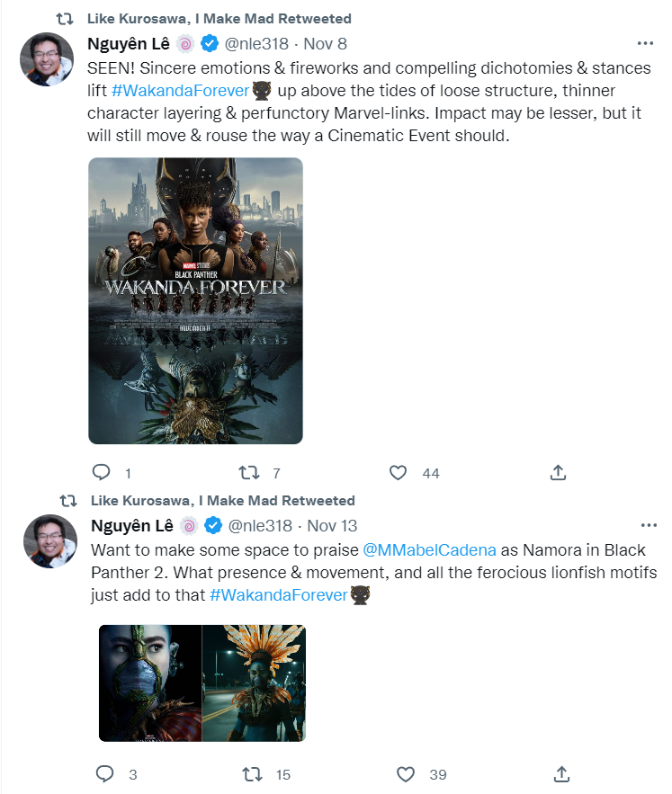The width and height of the screenshot is (672, 794).
Task: Open Nguyên Lê avatar on first tweet
Action: tap(47, 59)
